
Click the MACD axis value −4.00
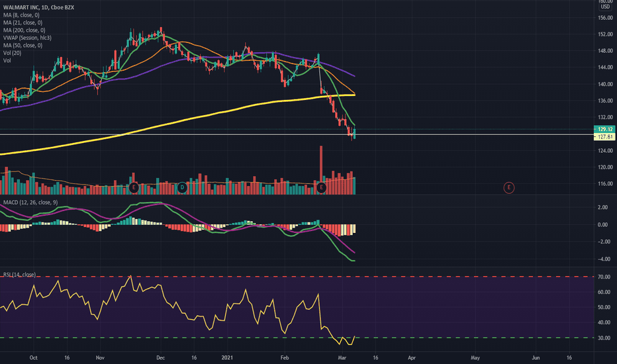[x=602, y=259]
